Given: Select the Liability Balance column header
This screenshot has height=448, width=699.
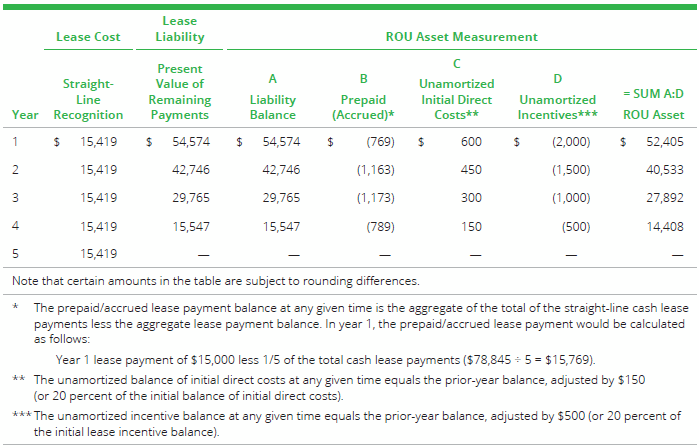Looking at the screenshot, I should point(272,100).
